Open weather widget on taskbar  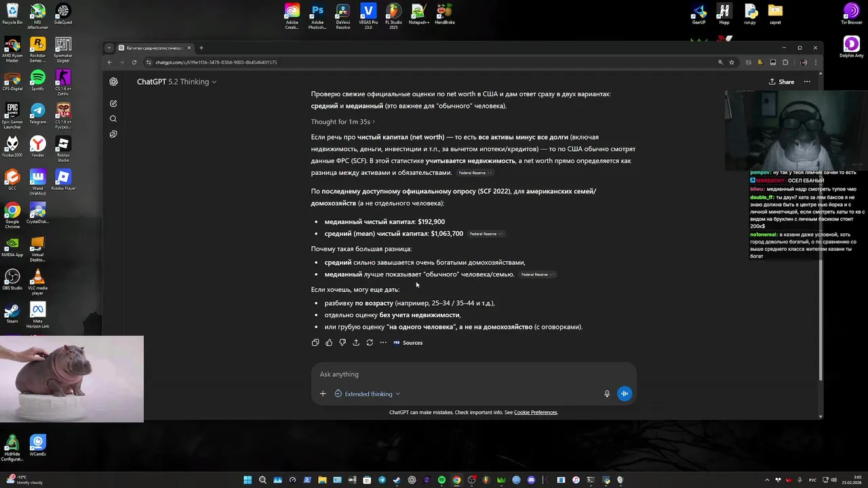[x=24, y=480]
